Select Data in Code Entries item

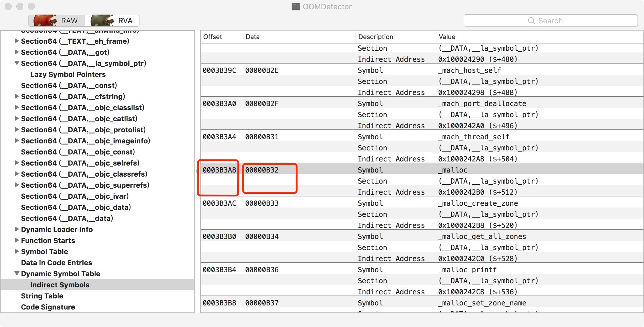tap(56, 263)
